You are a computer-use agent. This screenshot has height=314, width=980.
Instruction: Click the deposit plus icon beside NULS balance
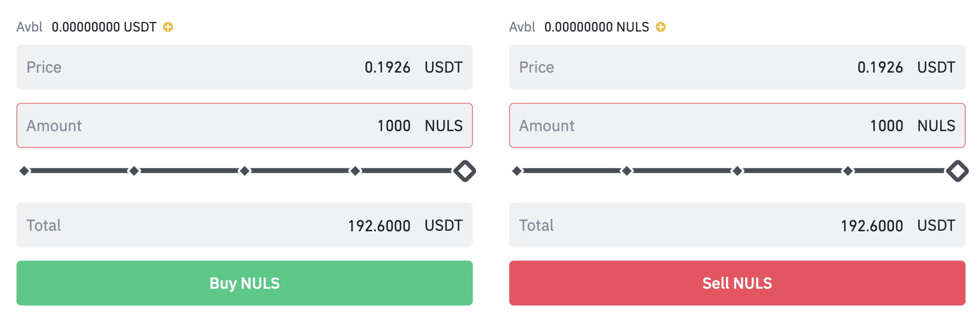(x=661, y=27)
